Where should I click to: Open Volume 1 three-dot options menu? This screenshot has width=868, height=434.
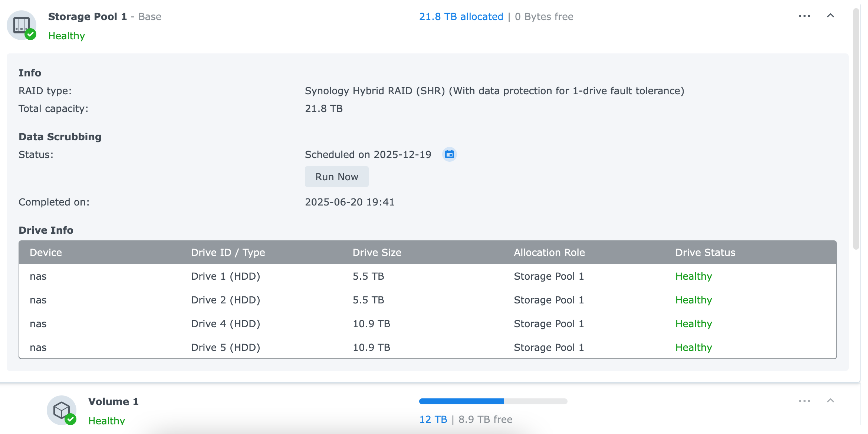pos(804,401)
